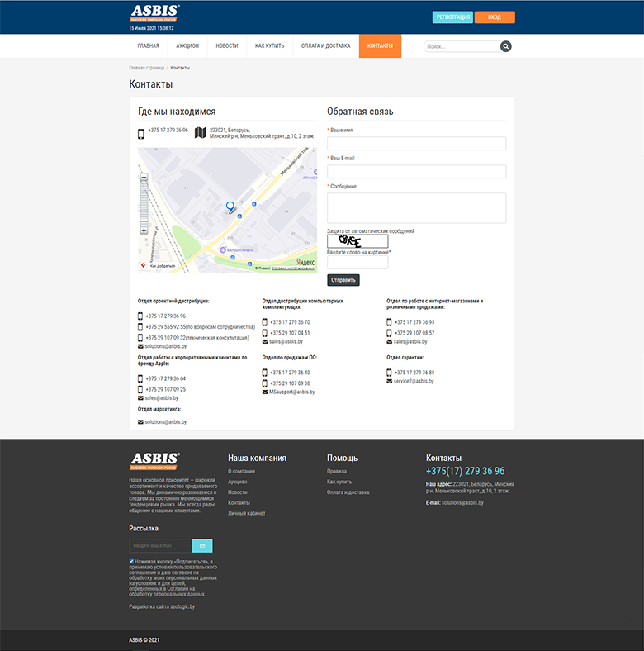Click the newsletter subscribe envelope button

(202, 546)
